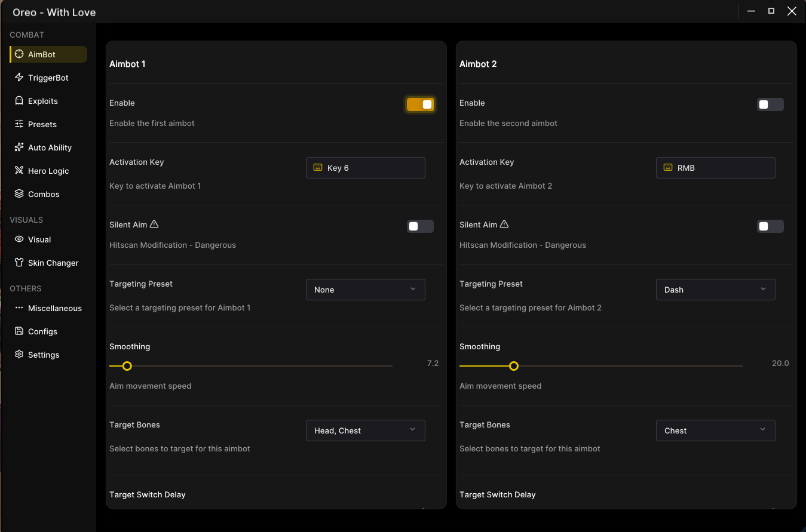This screenshot has width=806, height=532.
Task: Click the Auto Ability sparkle icon
Action: [x=19, y=147]
